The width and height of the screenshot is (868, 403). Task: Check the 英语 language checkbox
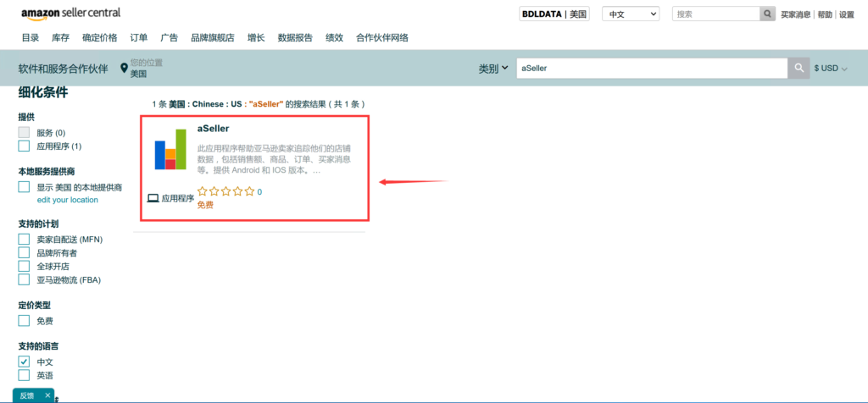(24, 375)
